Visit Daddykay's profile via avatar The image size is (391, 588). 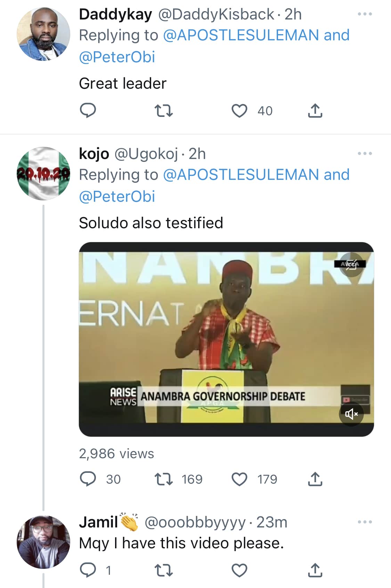(x=43, y=34)
